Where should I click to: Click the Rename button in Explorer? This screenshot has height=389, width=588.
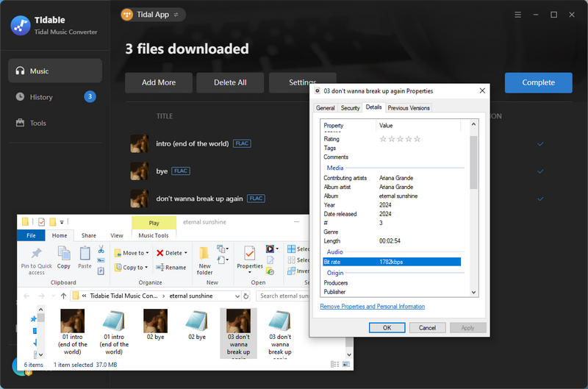(x=171, y=268)
